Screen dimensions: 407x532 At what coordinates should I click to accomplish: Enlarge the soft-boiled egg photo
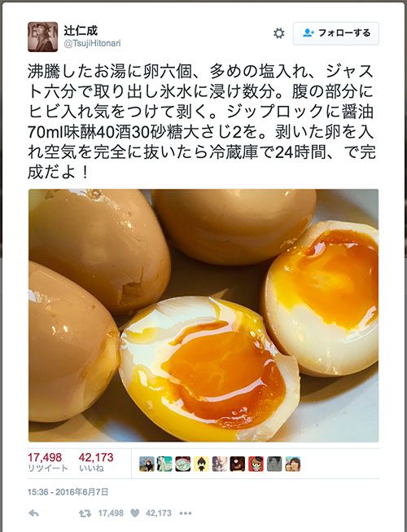pyautogui.click(x=203, y=315)
